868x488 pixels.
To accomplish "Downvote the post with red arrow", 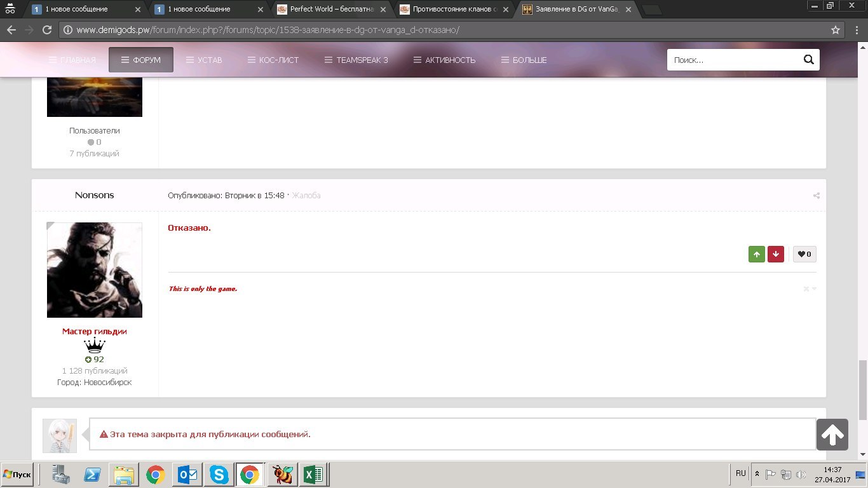I will click(x=775, y=254).
